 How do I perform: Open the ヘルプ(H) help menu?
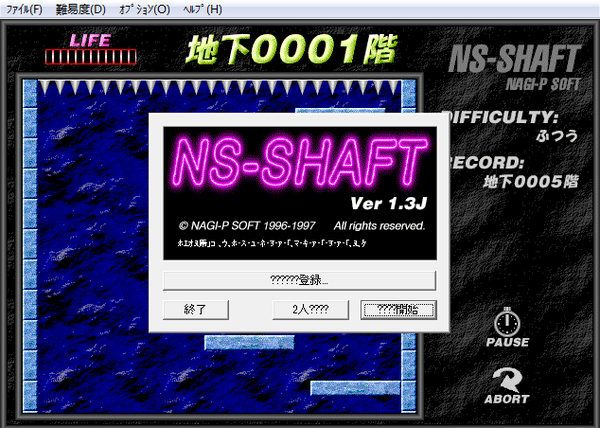(x=202, y=9)
